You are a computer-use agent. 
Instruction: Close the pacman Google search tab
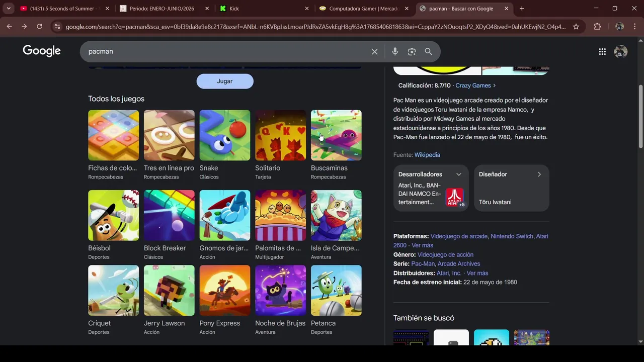click(507, 9)
